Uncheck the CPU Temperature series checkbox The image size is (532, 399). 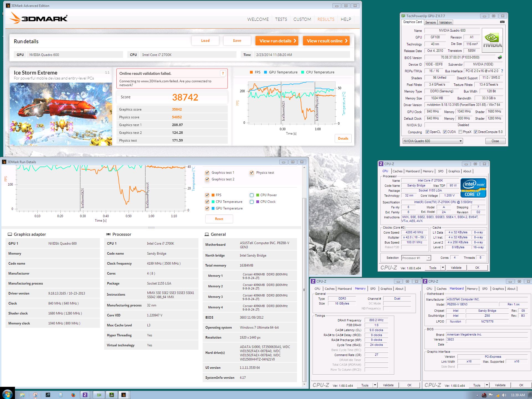pyautogui.click(x=207, y=202)
